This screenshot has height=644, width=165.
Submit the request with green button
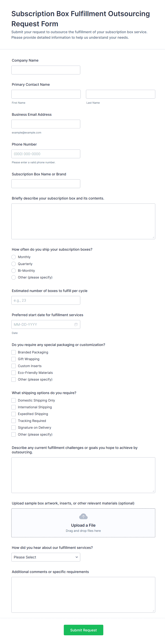(x=83, y=630)
